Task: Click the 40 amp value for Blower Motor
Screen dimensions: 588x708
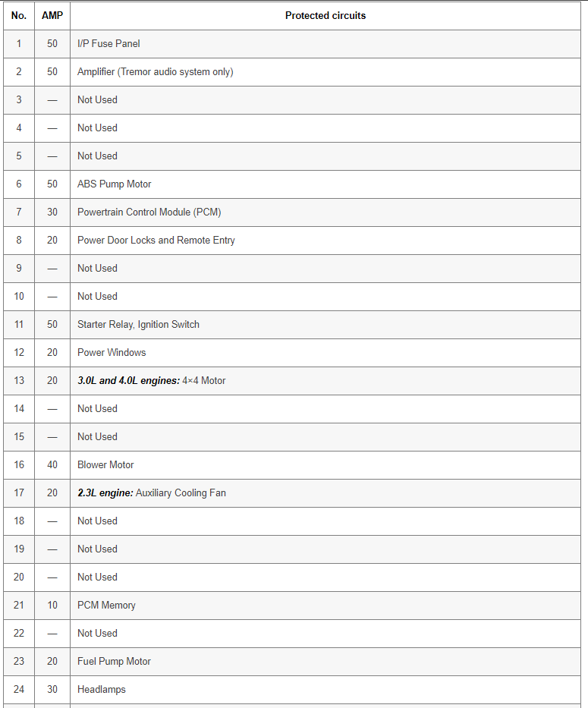Action: pos(52,465)
